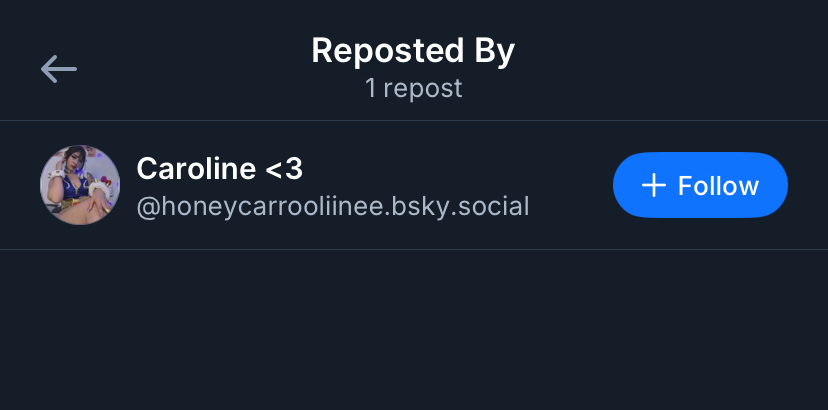The height and width of the screenshot is (410, 828).
Task: Tap the plus sign beside Follow
Action: coord(653,186)
